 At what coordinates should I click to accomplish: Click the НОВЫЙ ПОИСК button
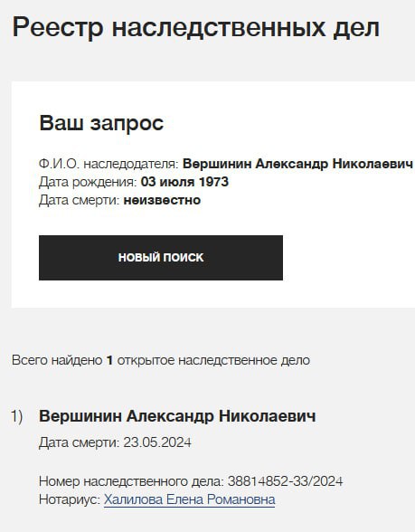[161, 258]
